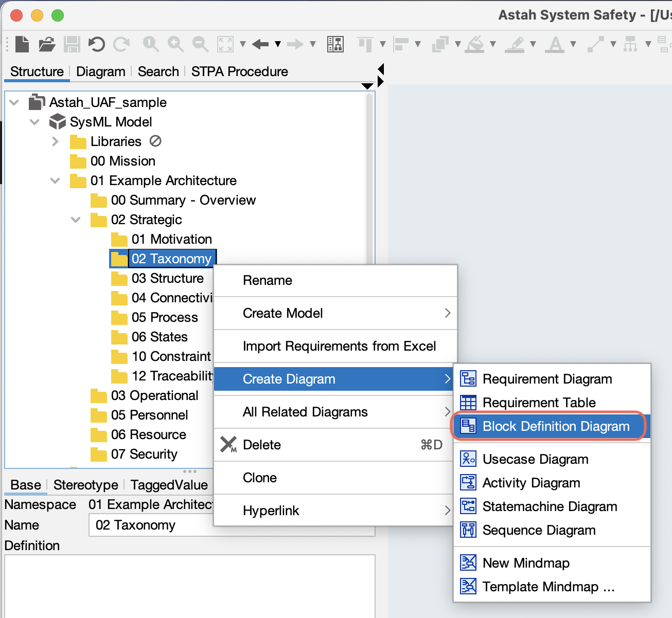Image resolution: width=672 pixels, height=618 pixels.
Task: Create a New Mindmap from the submenu
Action: pyautogui.click(x=526, y=563)
